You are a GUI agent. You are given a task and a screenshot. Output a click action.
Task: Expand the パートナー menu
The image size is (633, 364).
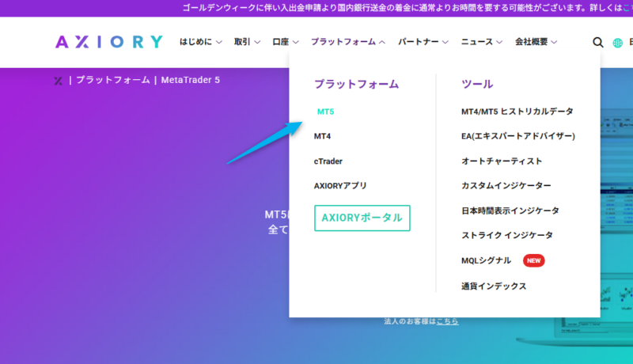pos(423,42)
